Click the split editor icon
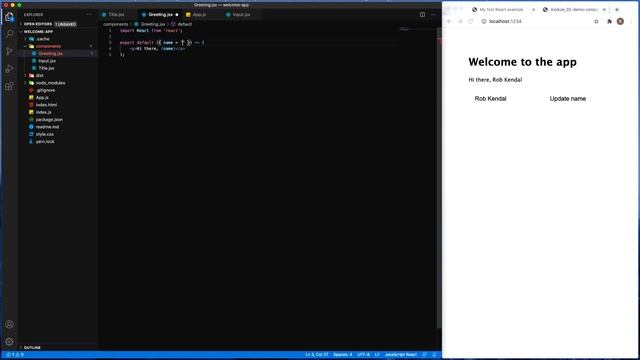The width and height of the screenshot is (640, 360). pyautogui.click(x=422, y=15)
